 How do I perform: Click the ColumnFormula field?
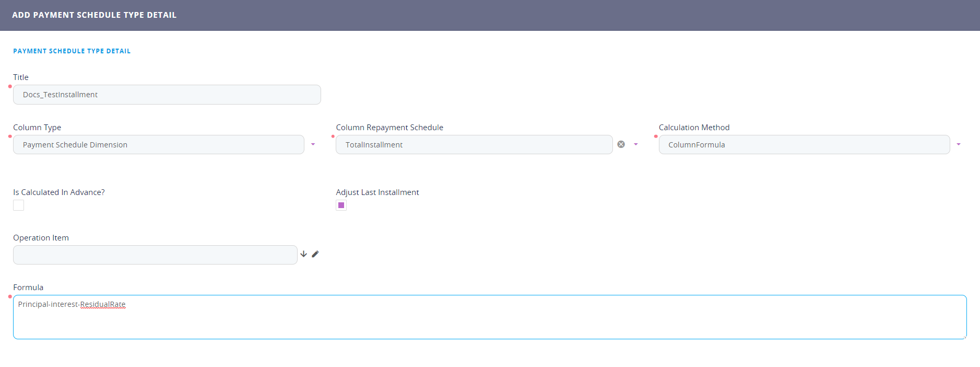pyautogui.click(x=804, y=145)
